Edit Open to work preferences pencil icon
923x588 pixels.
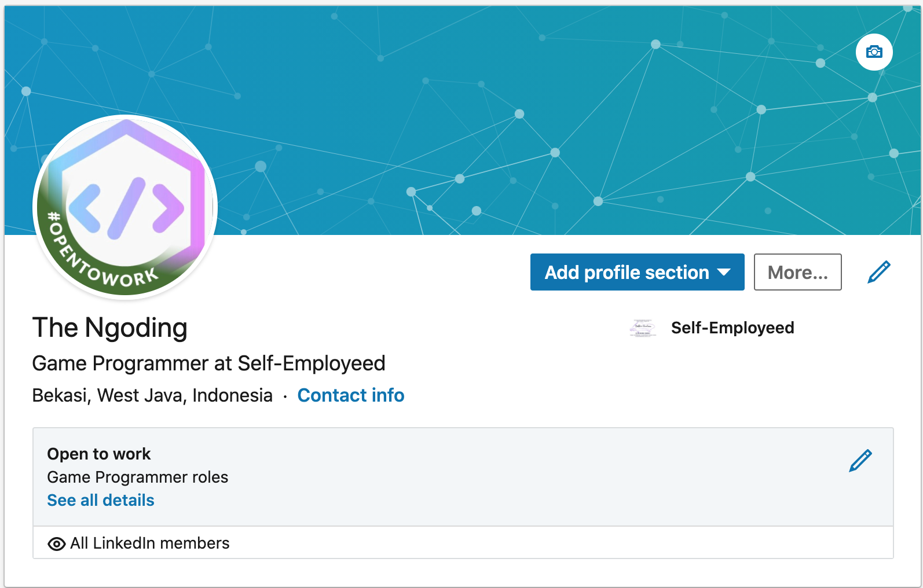[860, 461]
